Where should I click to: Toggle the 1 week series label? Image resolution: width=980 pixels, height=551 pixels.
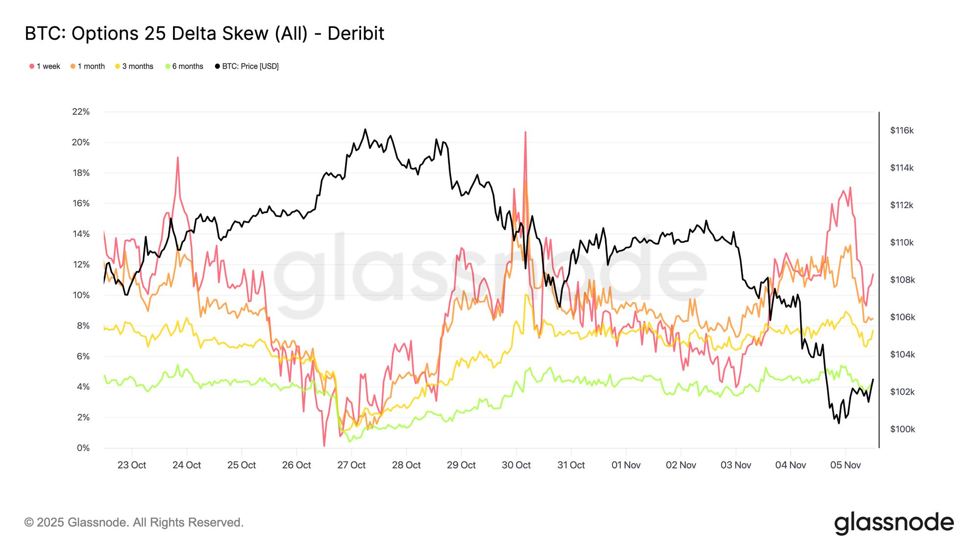pyautogui.click(x=49, y=67)
